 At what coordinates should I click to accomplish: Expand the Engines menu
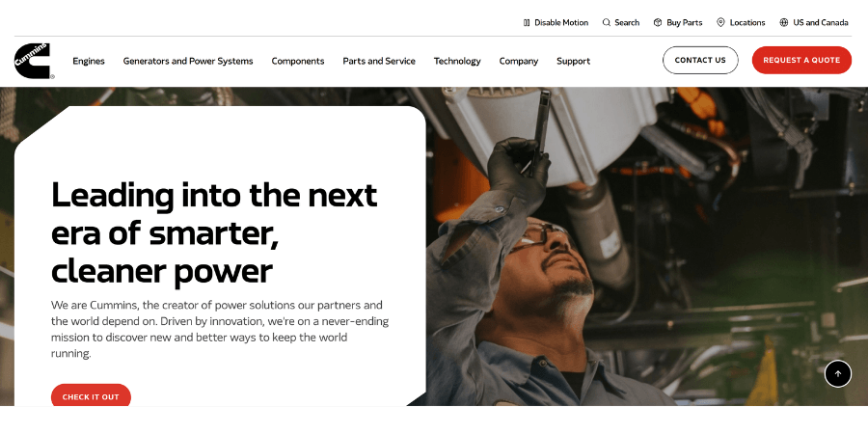click(x=89, y=61)
